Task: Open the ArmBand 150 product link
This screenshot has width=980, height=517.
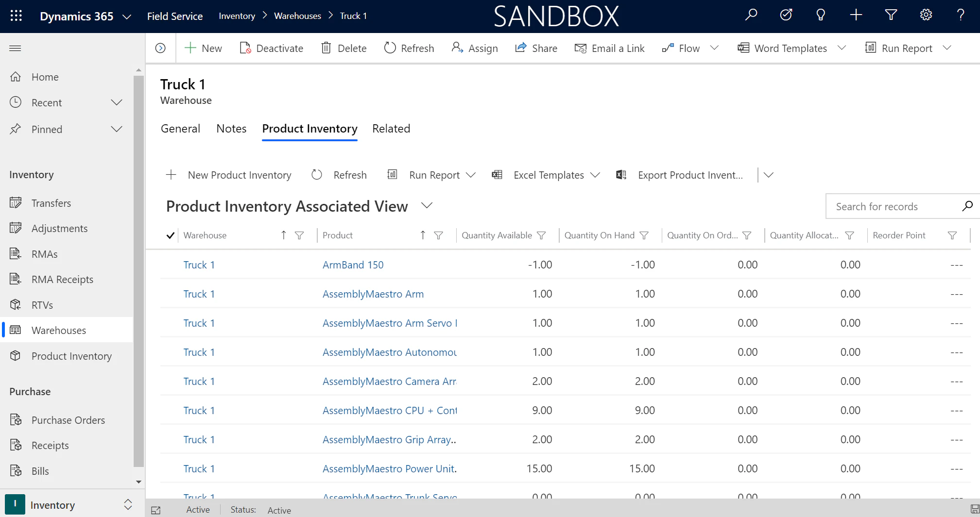Action: point(353,265)
